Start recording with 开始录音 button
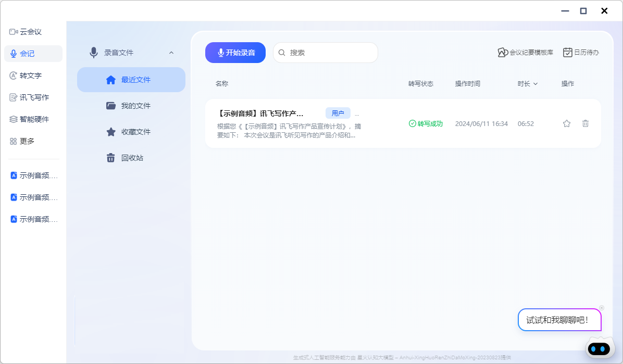623x364 pixels. [x=235, y=53]
